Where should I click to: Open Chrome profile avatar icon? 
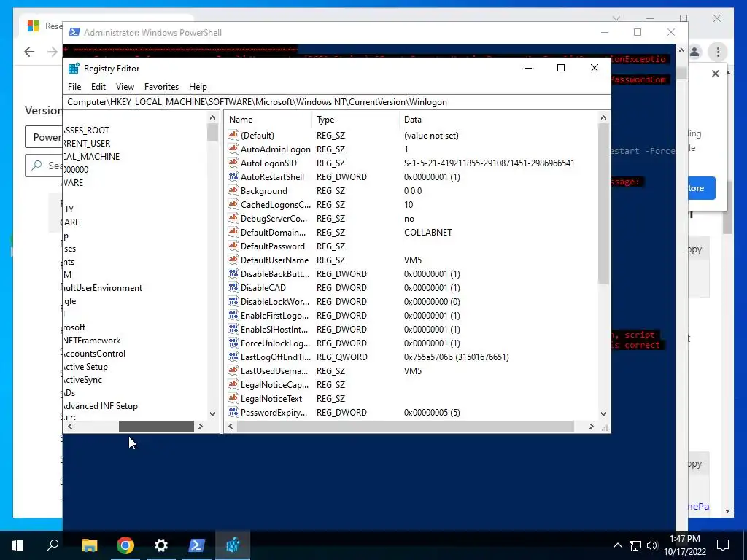(694, 52)
